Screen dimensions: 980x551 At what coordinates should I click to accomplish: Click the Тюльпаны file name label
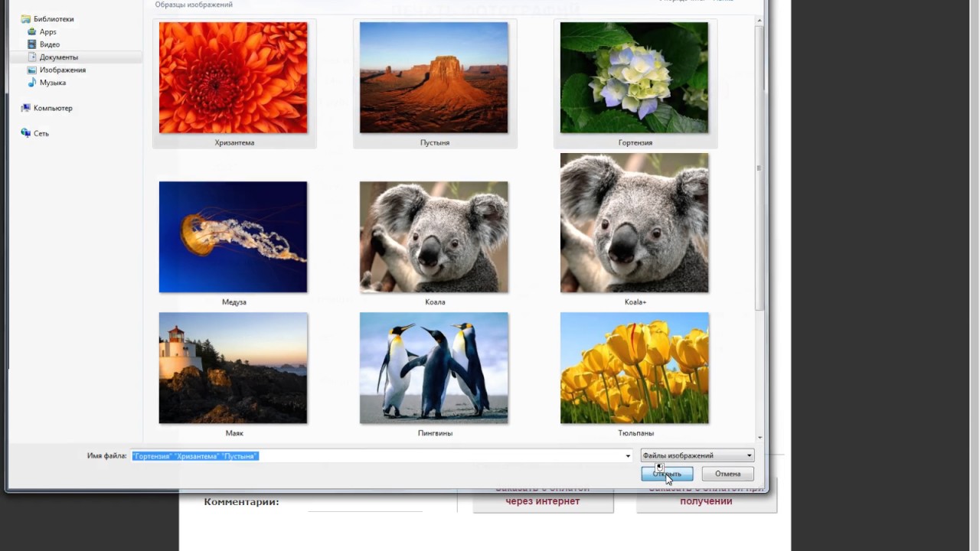635,433
